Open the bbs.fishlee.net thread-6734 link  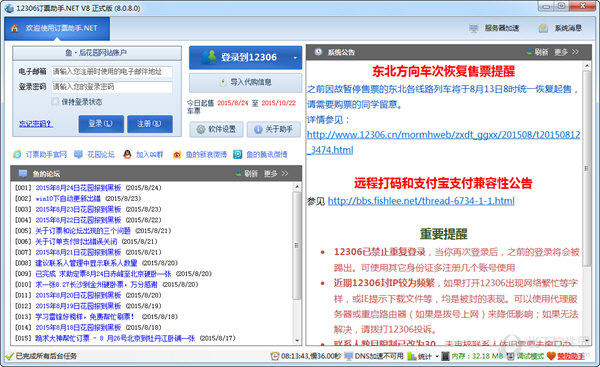421,201
